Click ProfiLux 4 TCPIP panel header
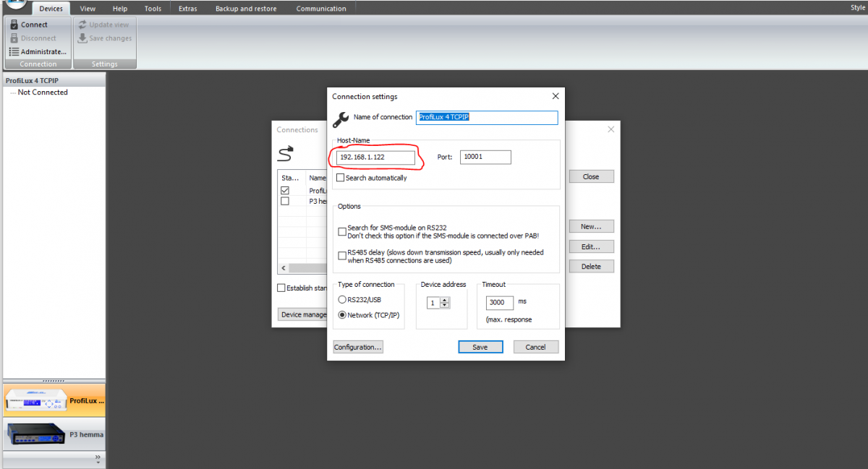 [x=54, y=80]
